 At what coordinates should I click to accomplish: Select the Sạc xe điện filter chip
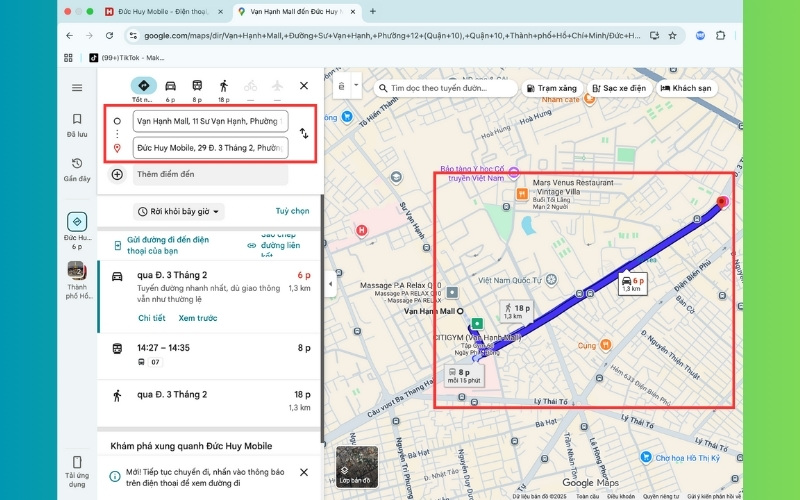coord(619,88)
